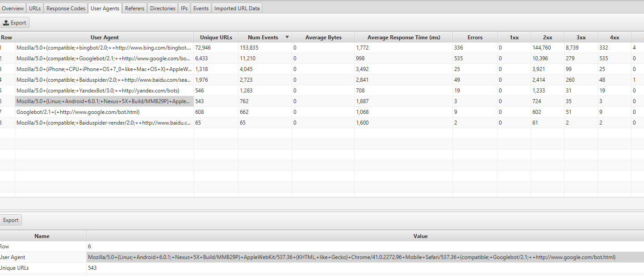Select the Baiduspider-render/2.0 row
This screenshot has width=644, height=276.
pyautogui.click(x=322, y=122)
